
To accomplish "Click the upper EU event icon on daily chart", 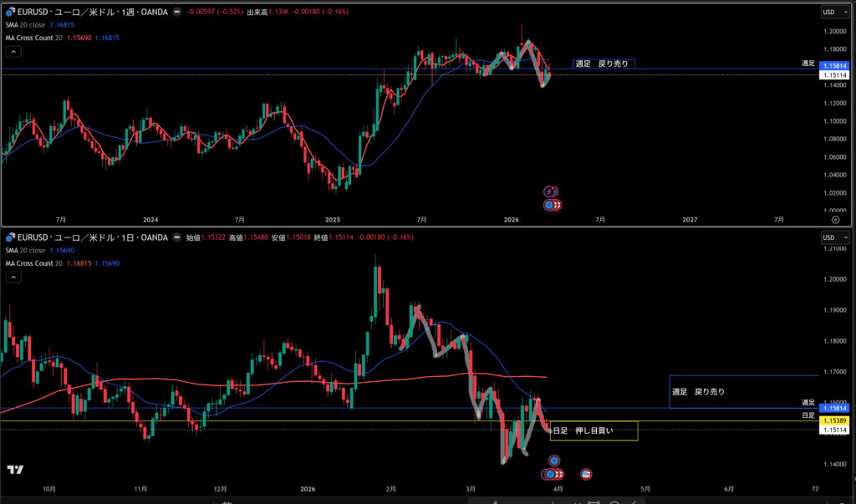I will click(x=553, y=461).
